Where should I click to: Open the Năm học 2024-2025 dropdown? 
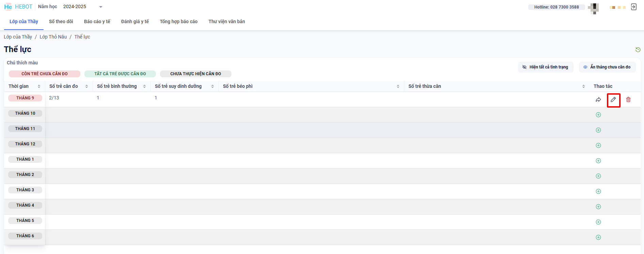83,7
